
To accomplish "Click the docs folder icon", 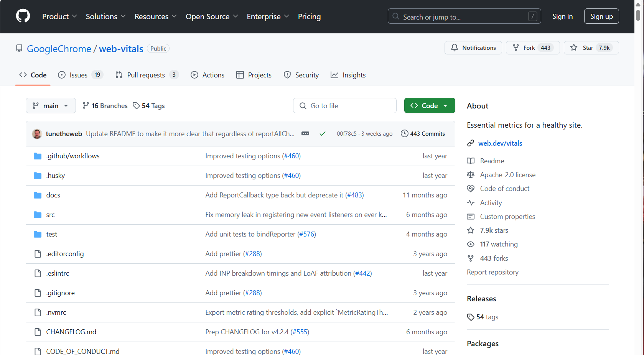I will click(38, 195).
